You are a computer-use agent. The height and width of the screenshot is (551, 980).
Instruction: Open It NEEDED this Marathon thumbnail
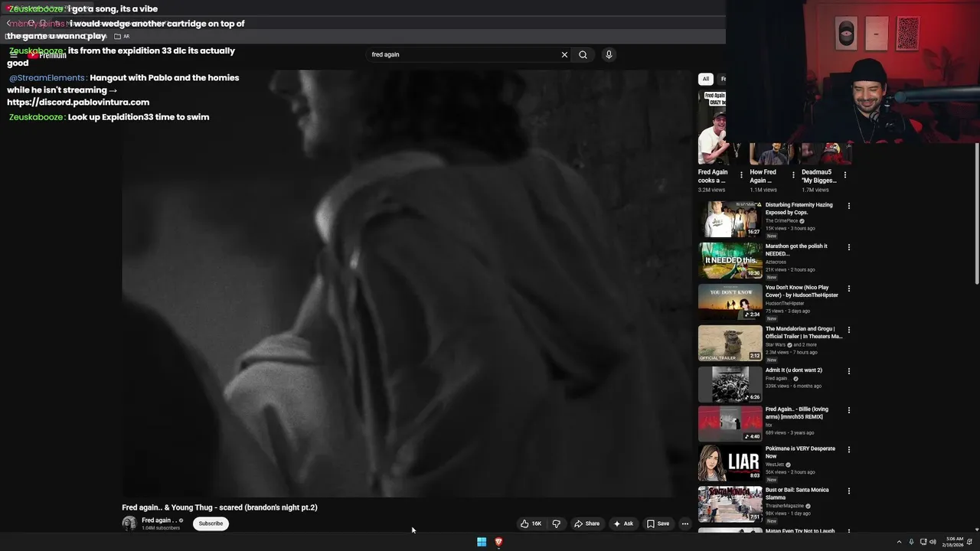click(730, 261)
